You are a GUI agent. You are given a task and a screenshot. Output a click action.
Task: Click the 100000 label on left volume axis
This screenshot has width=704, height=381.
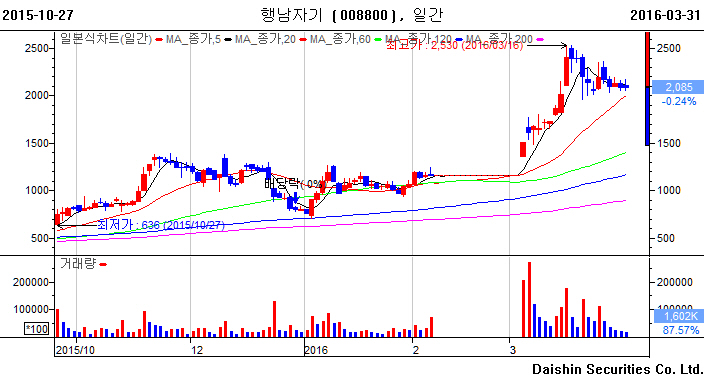click(x=31, y=309)
